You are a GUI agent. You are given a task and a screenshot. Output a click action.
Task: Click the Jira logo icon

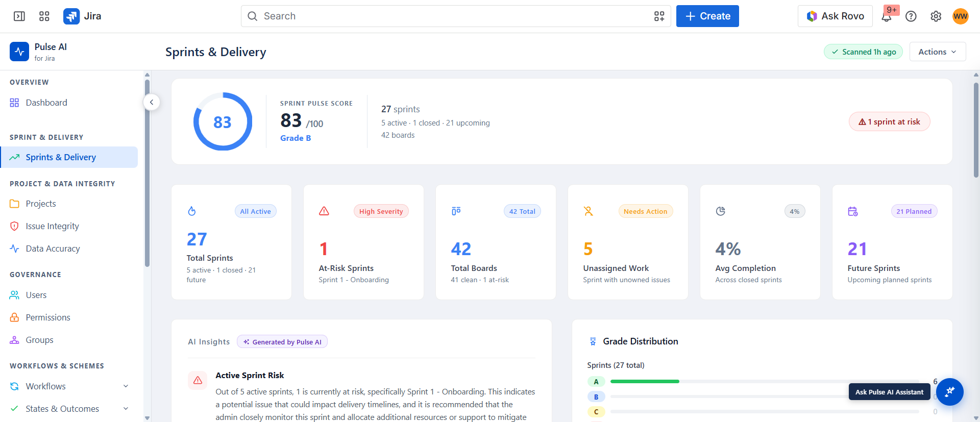71,16
